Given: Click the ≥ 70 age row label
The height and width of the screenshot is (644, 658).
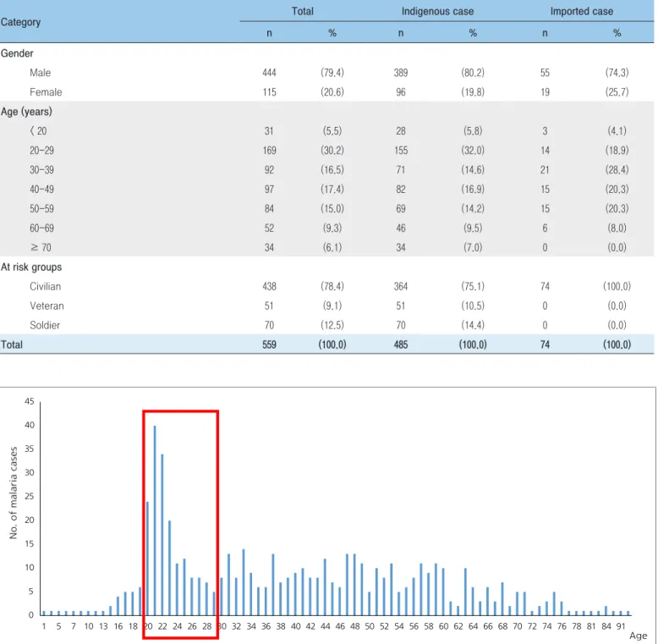Looking at the screenshot, I should (x=41, y=248).
